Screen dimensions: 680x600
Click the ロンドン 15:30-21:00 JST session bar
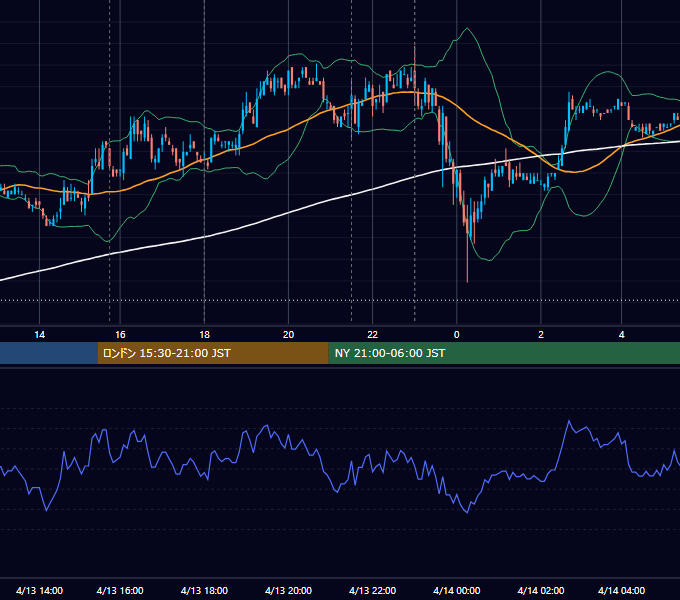[x=213, y=353]
